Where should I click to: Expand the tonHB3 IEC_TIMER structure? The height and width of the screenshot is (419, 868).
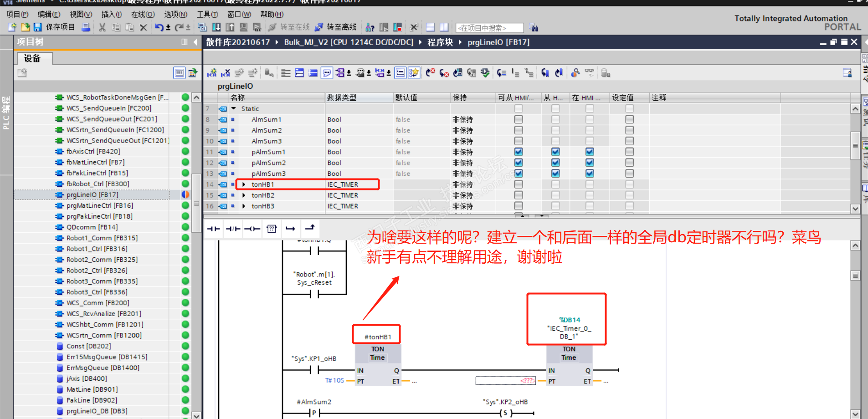[x=244, y=206]
